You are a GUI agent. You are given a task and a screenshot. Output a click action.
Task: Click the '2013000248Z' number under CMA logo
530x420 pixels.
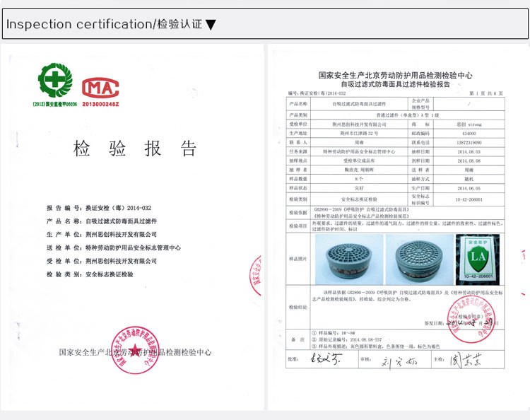click(x=100, y=104)
